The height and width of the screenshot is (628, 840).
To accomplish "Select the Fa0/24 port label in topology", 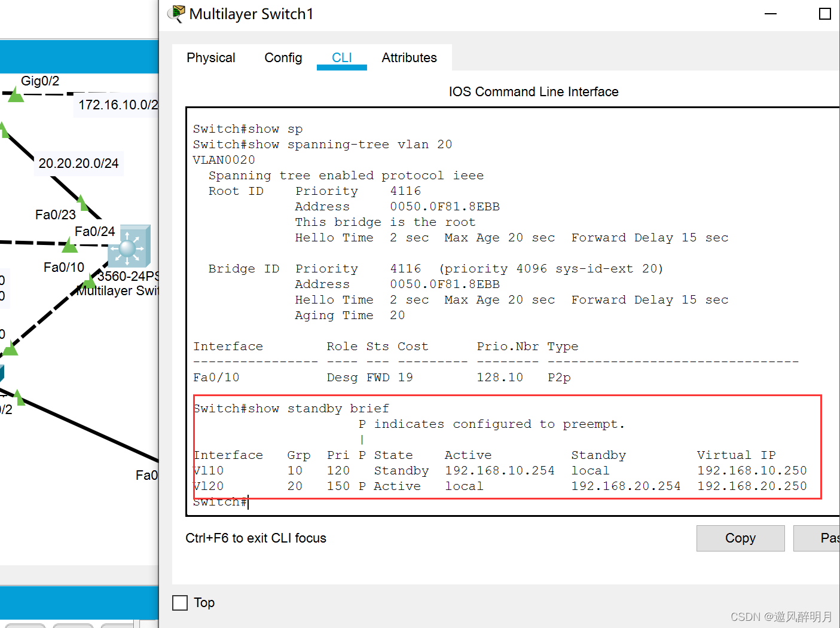I will click(x=94, y=231).
